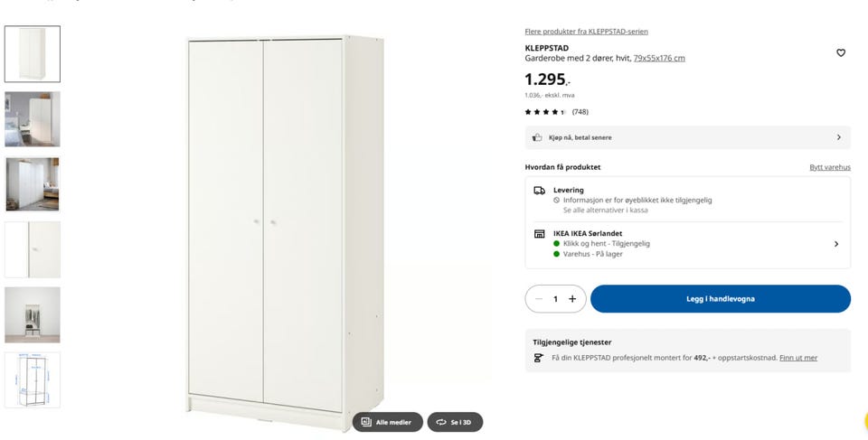The width and height of the screenshot is (868, 440).
Task: Decrease quantity with minus button
Action: pos(539,299)
